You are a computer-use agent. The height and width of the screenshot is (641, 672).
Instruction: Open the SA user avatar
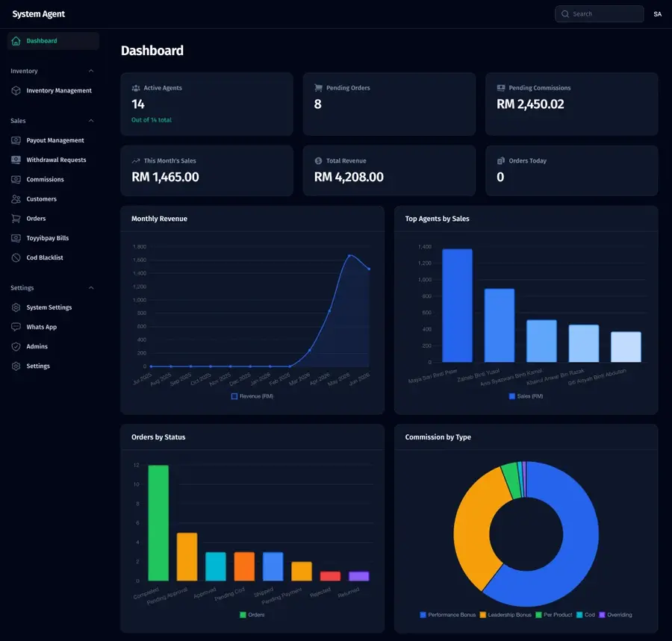pyautogui.click(x=657, y=14)
